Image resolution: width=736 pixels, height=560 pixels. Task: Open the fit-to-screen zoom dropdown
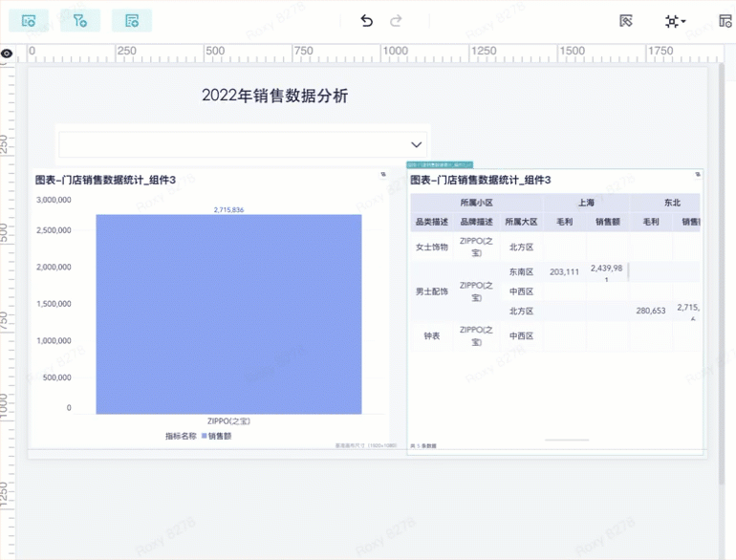pyautogui.click(x=675, y=21)
